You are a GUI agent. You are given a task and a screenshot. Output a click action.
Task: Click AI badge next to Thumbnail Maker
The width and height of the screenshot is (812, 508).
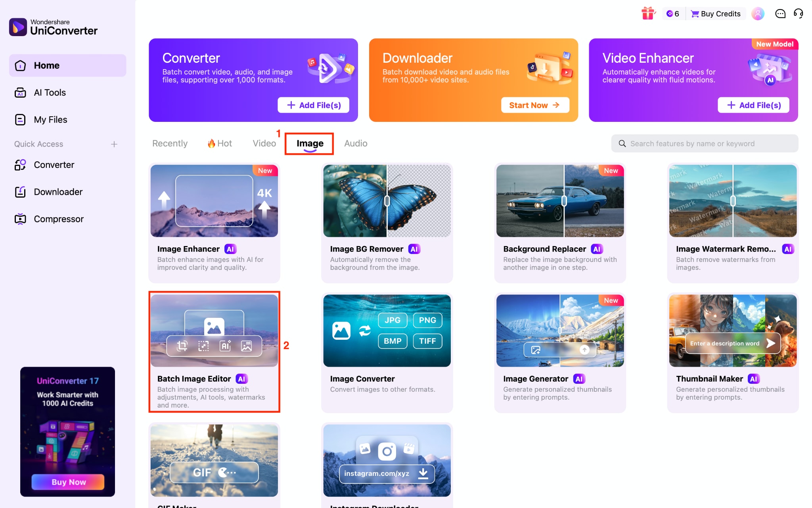pyautogui.click(x=753, y=379)
